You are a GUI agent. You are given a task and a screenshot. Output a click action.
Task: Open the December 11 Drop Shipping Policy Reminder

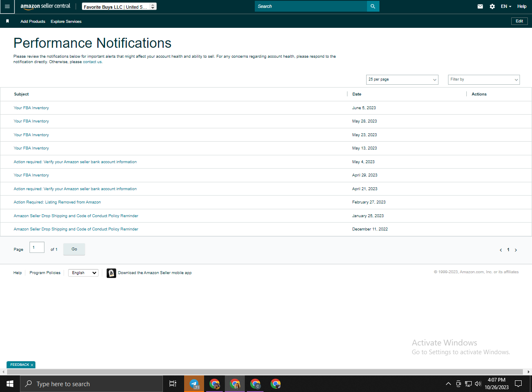pyautogui.click(x=76, y=229)
